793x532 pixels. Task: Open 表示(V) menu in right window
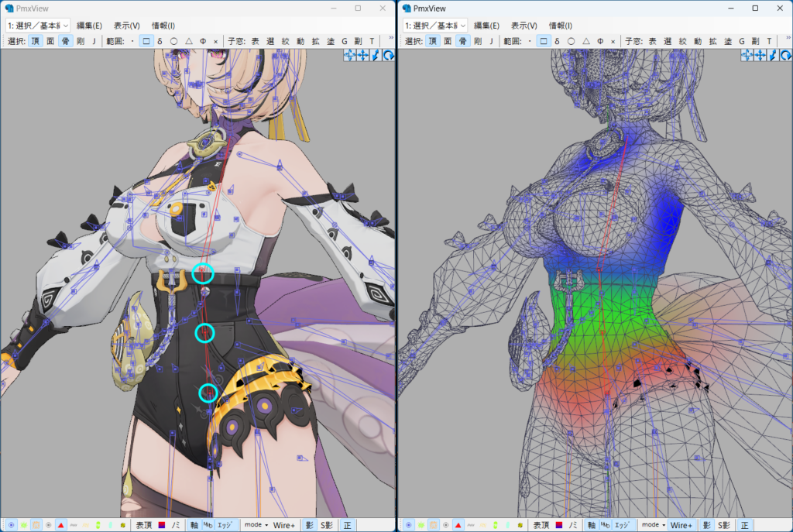click(x=524, y=26)
